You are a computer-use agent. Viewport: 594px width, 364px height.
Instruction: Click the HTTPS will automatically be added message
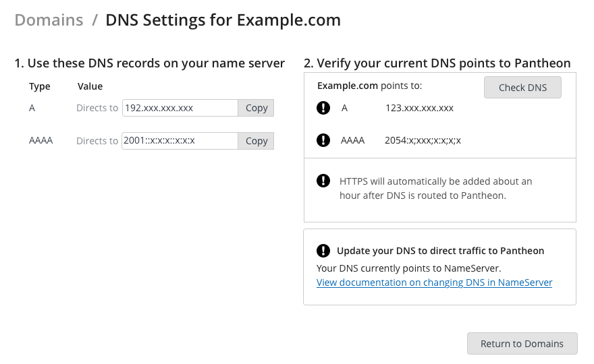point(435,189)
